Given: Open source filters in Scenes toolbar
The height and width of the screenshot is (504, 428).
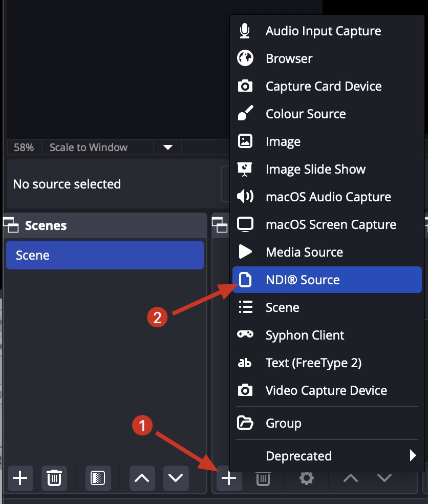Looking at the screenshot, I should click(97, 478).
